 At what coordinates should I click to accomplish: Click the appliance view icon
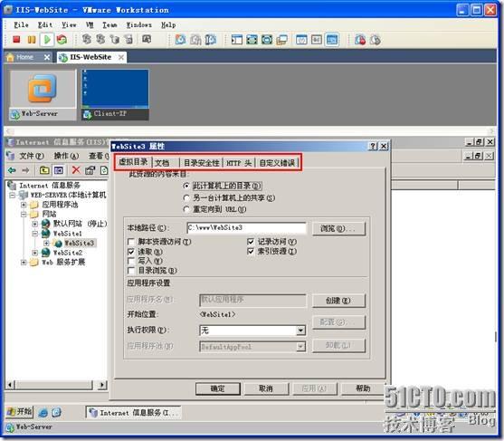click(x=317, y=40)
